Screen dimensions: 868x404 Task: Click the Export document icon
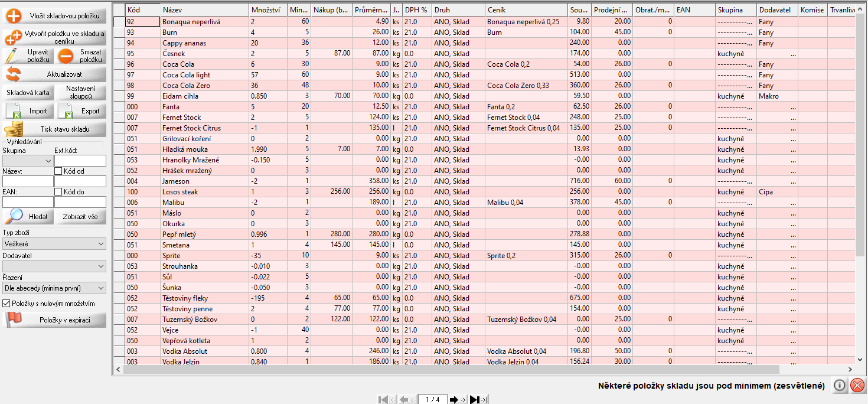(66, 111)
